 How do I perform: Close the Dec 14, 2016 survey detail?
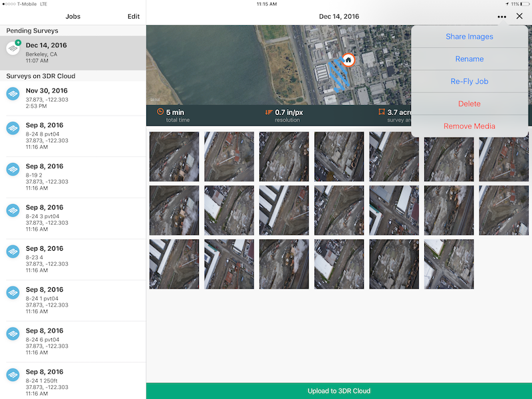coord(519,16)
